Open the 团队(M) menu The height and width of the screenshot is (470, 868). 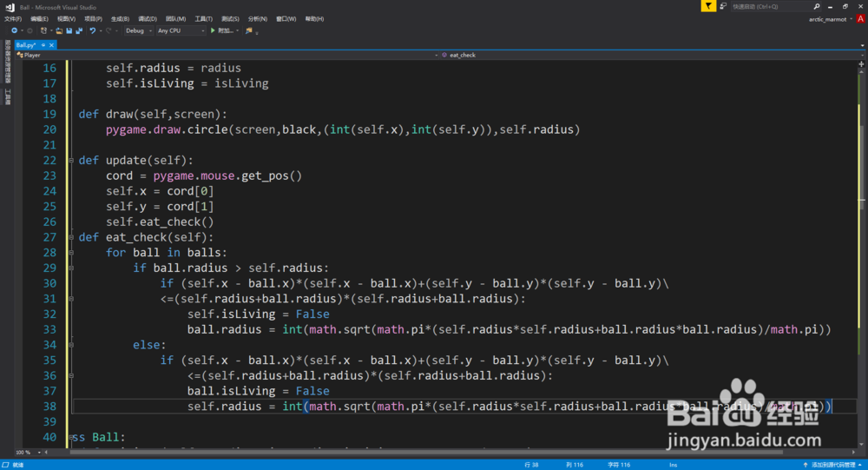175,19
